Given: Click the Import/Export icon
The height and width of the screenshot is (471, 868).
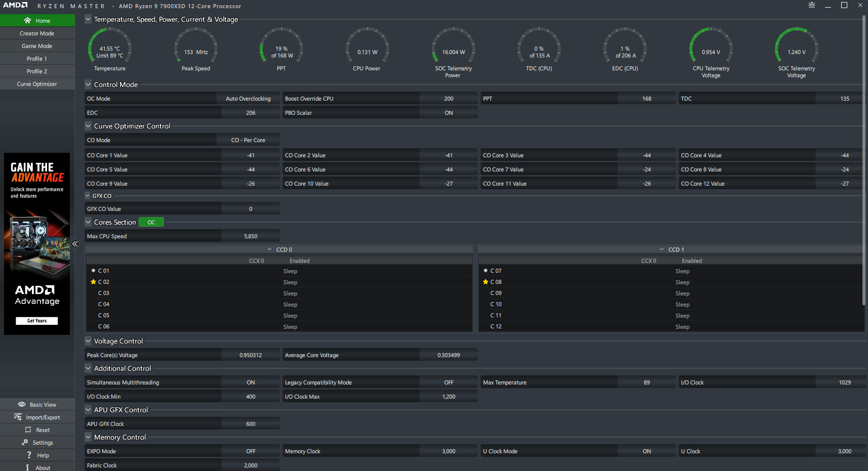Looking at the screenshot, I should pos(18,417).
